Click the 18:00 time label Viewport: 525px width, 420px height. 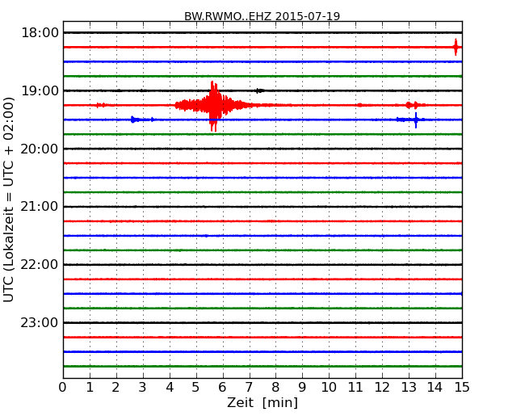tap(40, 33)
